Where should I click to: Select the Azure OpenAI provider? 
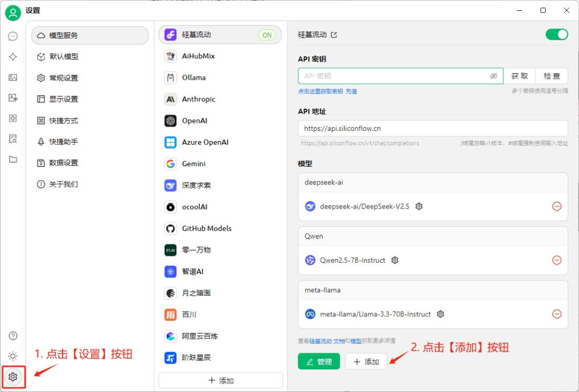click(220, 142)
